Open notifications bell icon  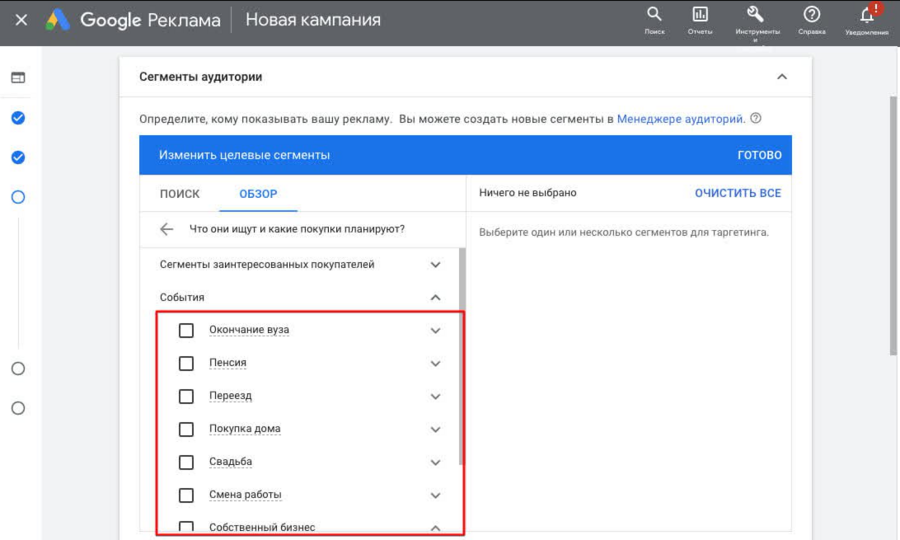pos(866,15)
